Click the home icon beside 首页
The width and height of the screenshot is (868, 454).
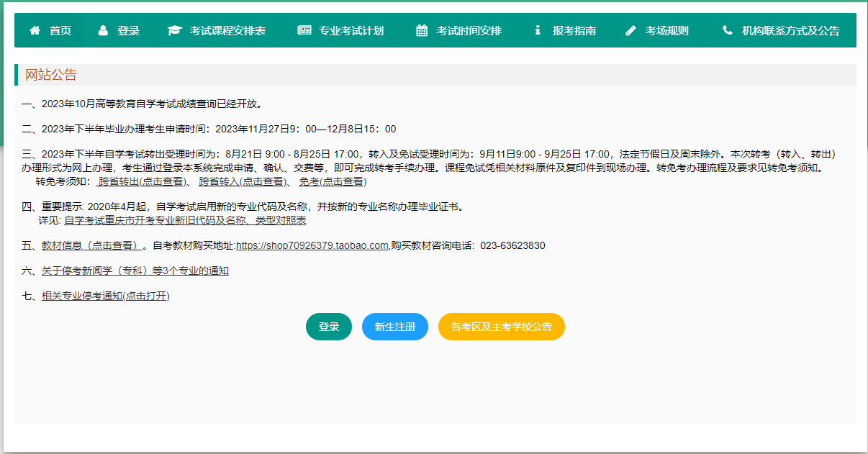tap(34, 29)
